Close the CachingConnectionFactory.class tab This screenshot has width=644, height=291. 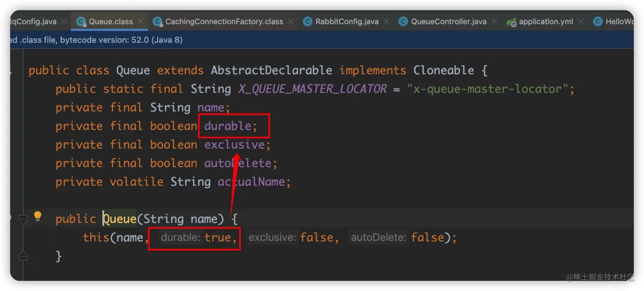[x=290, y=22]
